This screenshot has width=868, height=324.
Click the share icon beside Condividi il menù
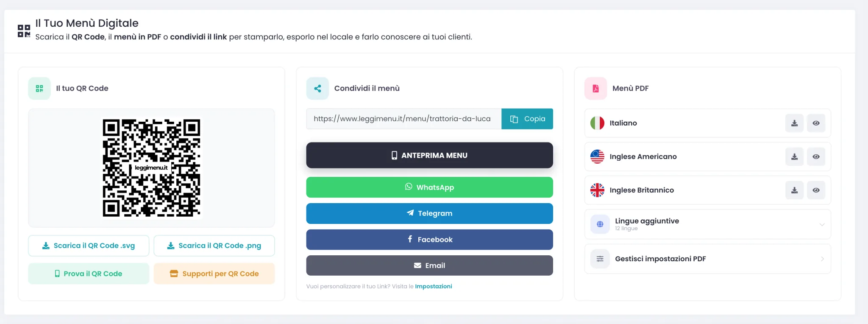[317, 88]
